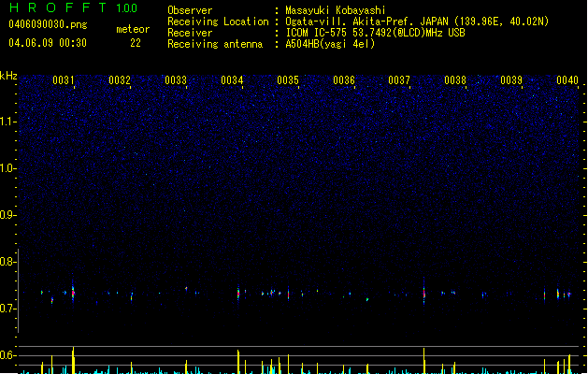Click the 0032 time marker

[120, 80]
